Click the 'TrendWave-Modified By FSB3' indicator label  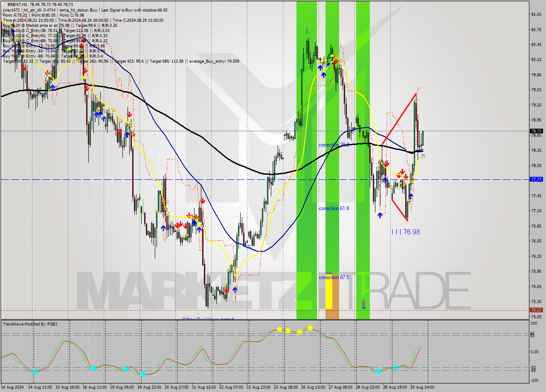click(x=30, y=324)
